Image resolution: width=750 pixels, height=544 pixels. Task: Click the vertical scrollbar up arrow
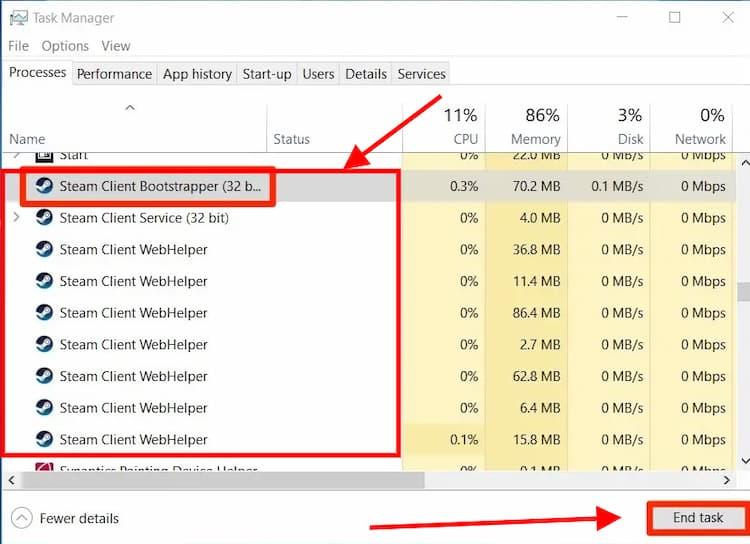pyautogui.click(x=745, y=163)
